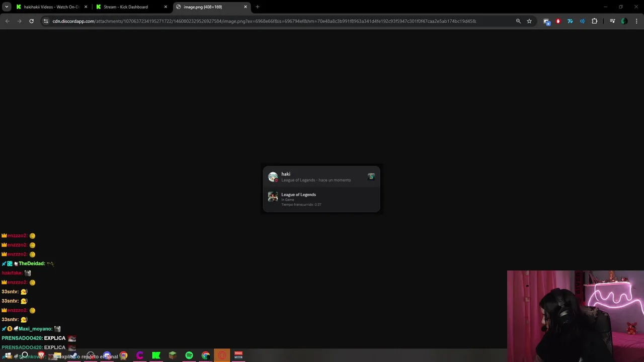Bookmark this page with star
Image resolution: width=644 pixels, height=362 pixels.
point(529,21)
